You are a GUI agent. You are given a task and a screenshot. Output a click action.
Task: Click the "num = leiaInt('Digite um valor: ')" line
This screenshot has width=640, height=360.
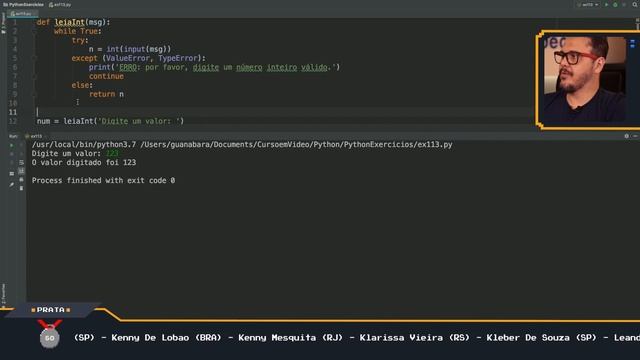coord(110,121)
